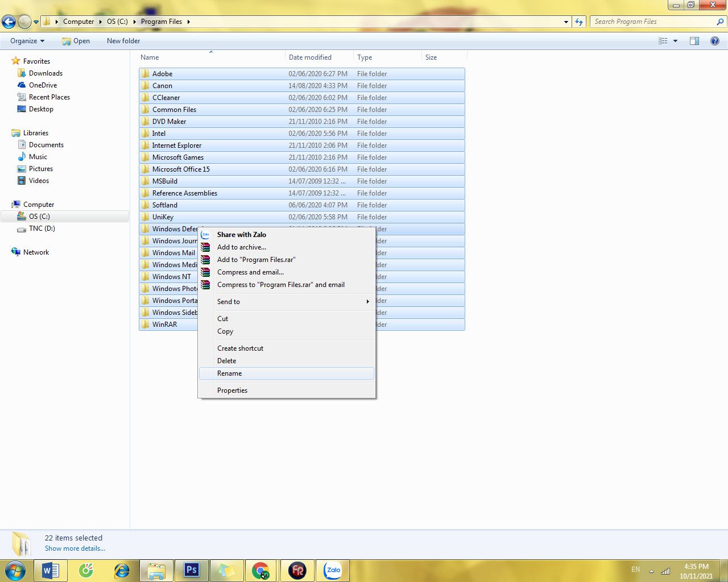Choose Add to archive... menu entry

(x=287, y=247)
